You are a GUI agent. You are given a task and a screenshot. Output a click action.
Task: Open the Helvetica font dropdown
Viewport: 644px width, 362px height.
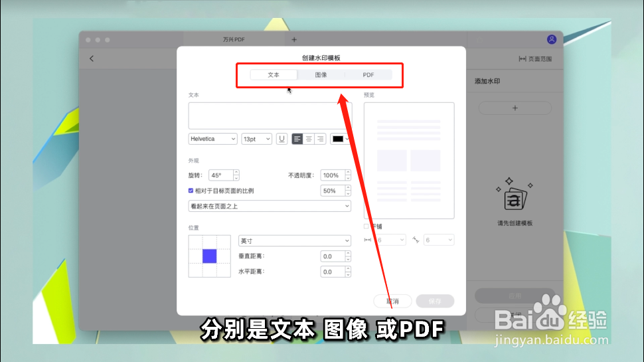coord(212,139)
